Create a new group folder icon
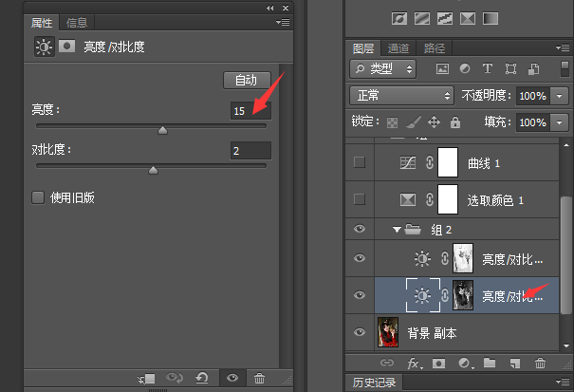The width and height of the screenshot is (574, 392). pos(490,363)
